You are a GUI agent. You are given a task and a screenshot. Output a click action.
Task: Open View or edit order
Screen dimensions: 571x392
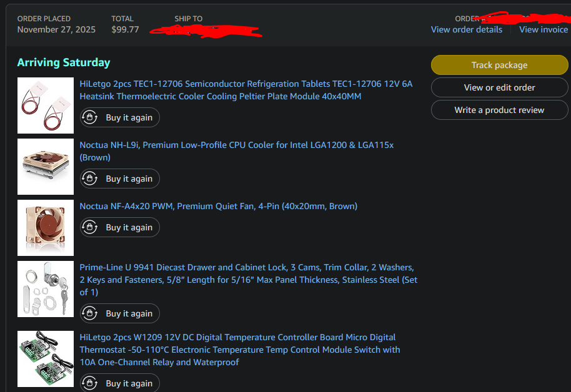pyautogui.click(x=499, y=88)
